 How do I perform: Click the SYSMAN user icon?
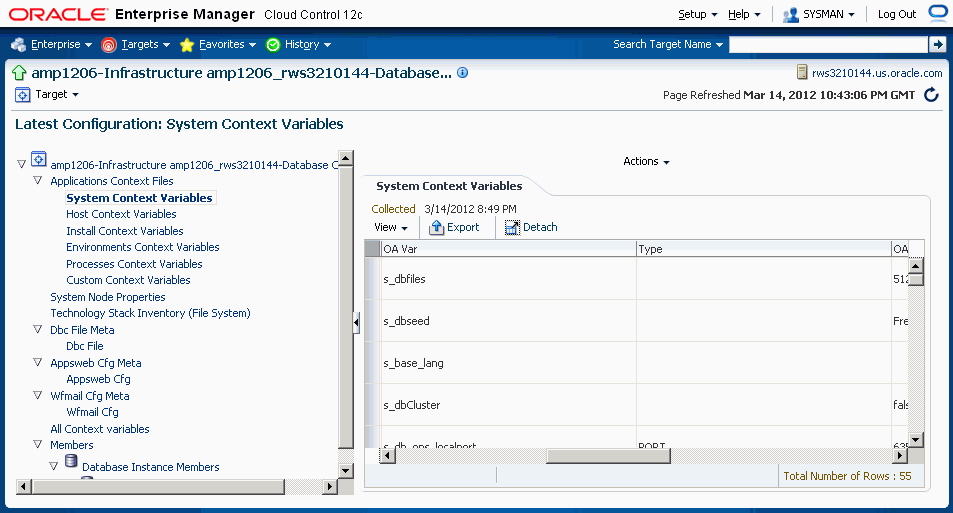(791, 15)
